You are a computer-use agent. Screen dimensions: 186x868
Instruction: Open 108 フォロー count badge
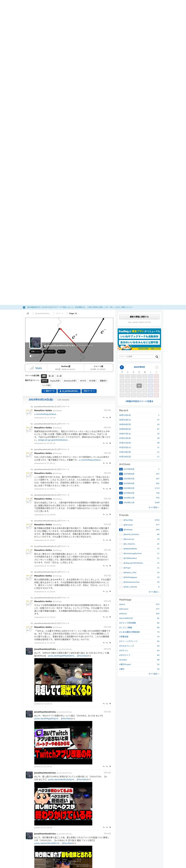[x=36, y=351]
